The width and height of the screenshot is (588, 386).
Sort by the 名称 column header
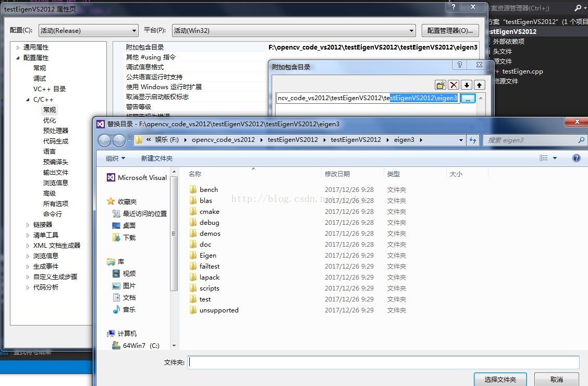(195, 174)
